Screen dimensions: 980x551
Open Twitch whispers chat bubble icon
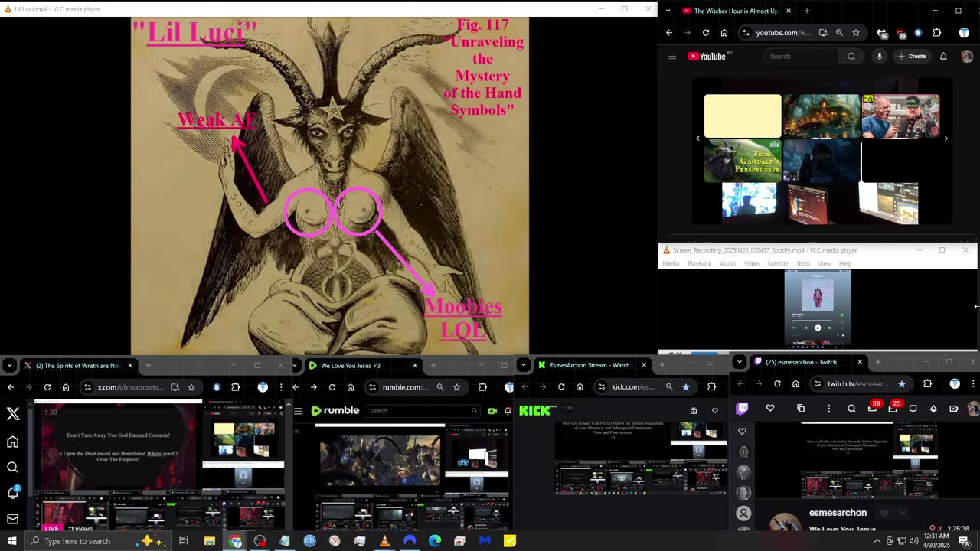913,409
